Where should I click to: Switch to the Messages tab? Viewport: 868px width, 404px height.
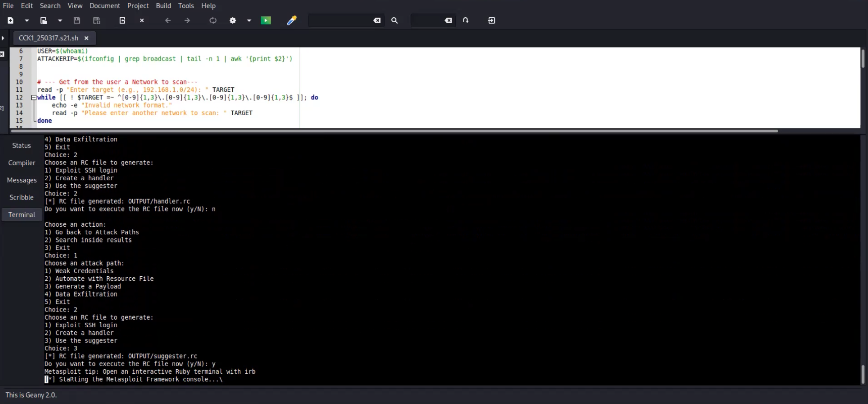coord(22,180)
